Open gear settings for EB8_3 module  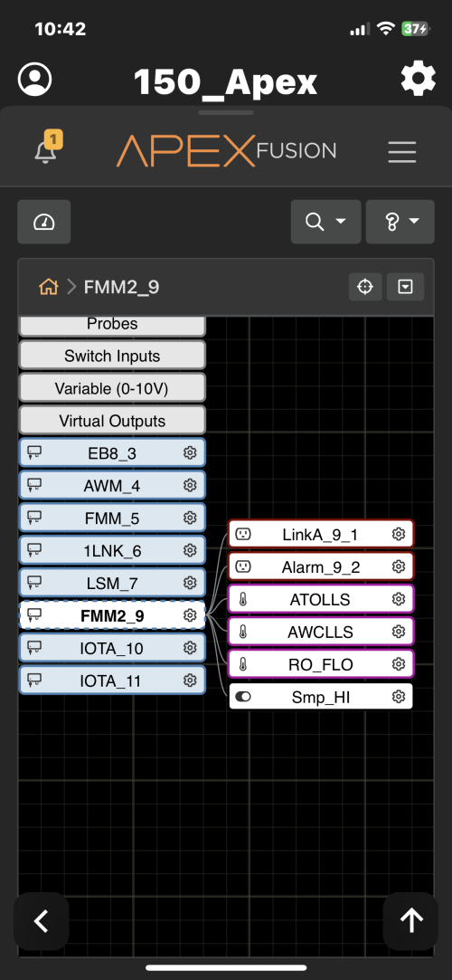click(x=190, y=453)
